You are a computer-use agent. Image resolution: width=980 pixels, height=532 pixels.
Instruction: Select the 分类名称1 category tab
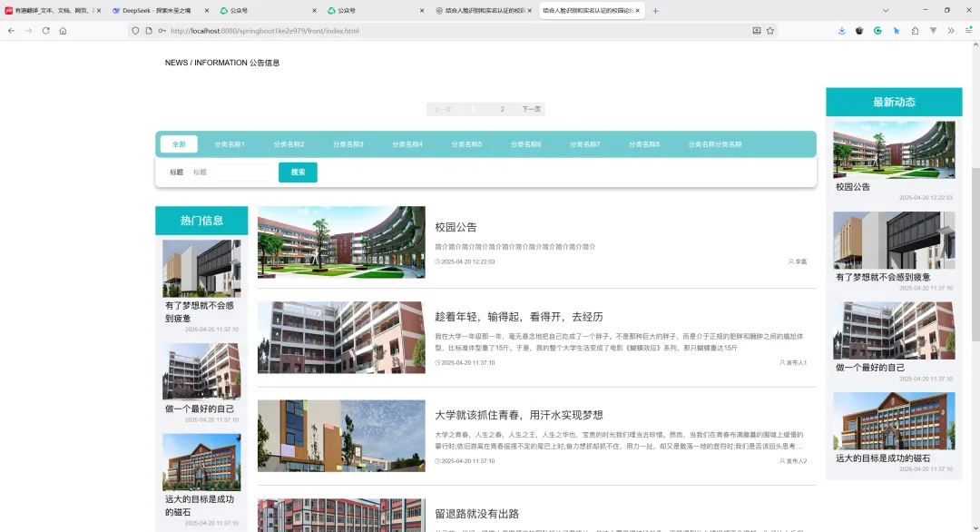click(230, 144)
